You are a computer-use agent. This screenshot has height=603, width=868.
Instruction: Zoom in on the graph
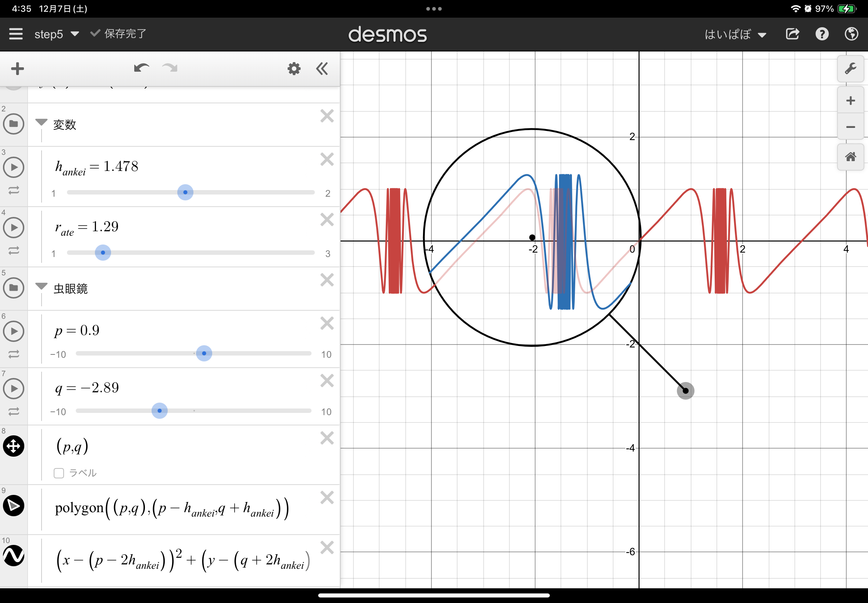pyautogui.click(x=850, y=100)
